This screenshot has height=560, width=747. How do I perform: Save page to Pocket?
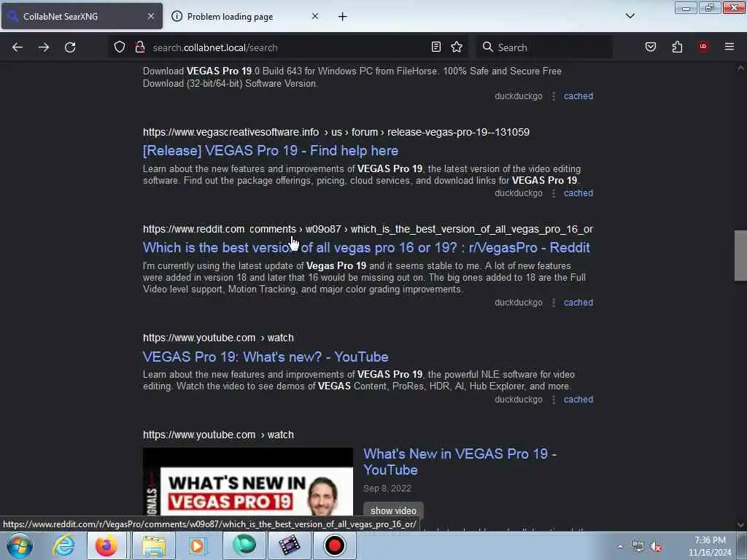(x=651, y=47)
